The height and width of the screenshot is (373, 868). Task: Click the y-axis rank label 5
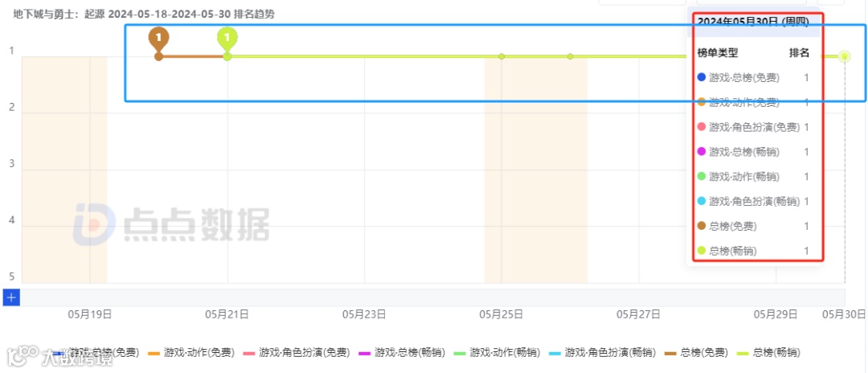coord(11,278)
